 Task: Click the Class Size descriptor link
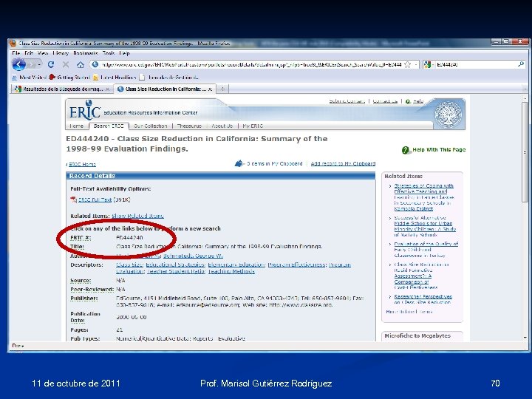130,265
